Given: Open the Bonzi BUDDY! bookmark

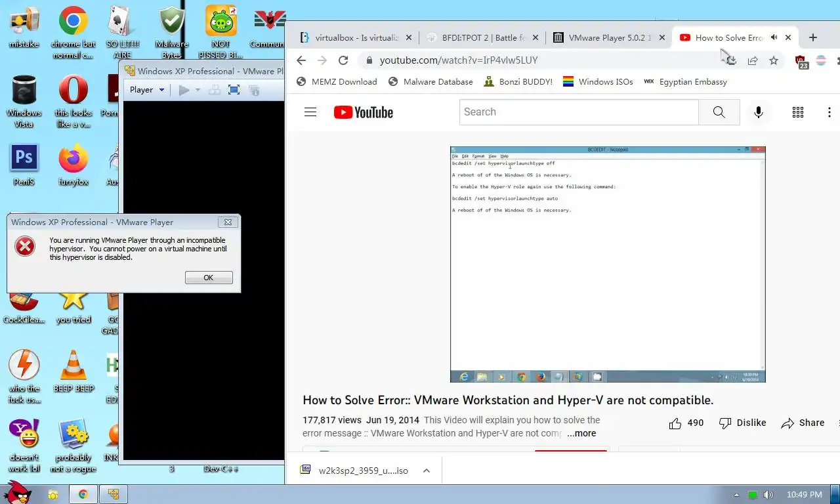Looking at the screenshot, I should coord(518,82).
